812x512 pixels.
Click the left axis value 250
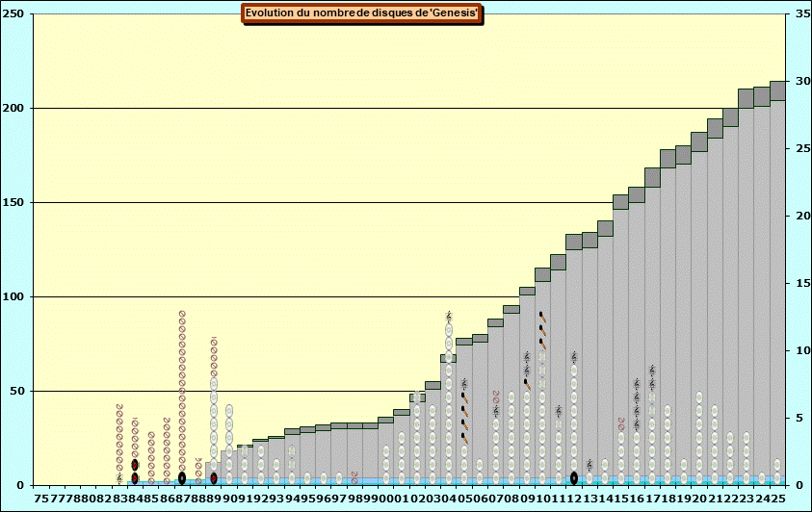pyautogui.click(x=13, y=14)
